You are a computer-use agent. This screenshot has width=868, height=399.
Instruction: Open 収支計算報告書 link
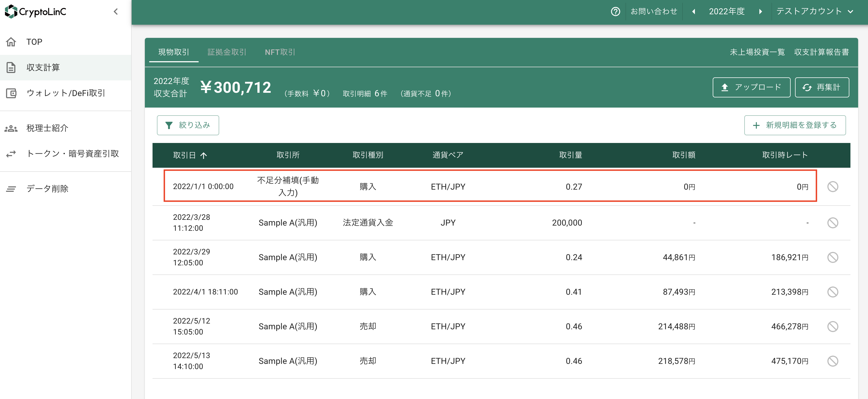[x=821, y=52]
